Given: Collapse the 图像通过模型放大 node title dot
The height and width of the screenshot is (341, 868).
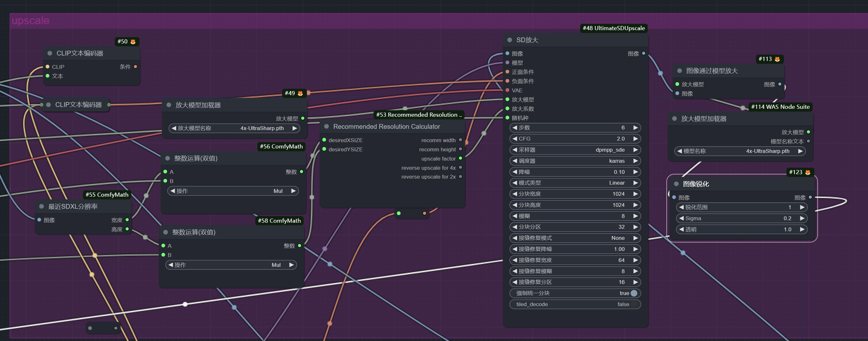Looking at the screenshot, I should click(x=679, y=71).
